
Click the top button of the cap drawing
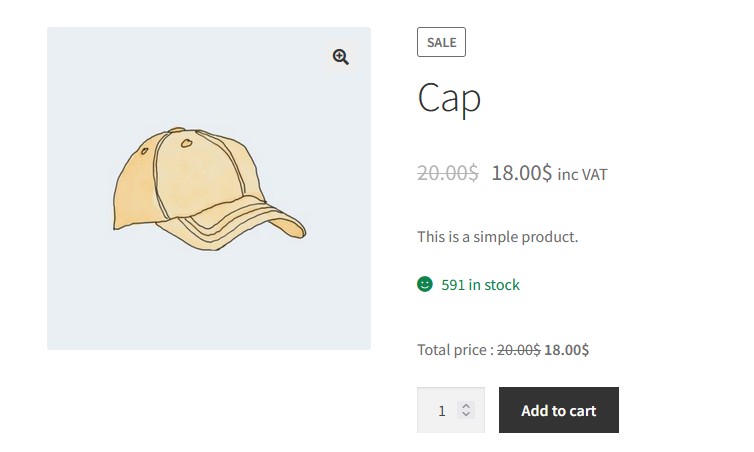pyautogui.click(x=176, y=130)
